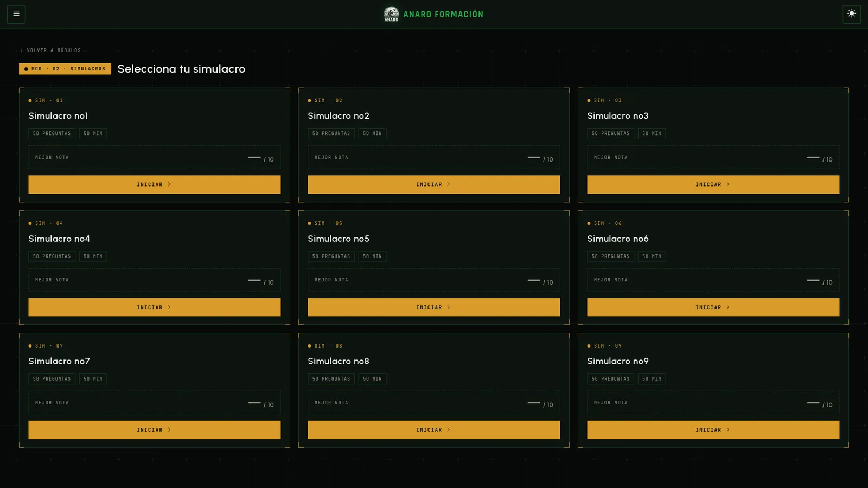The width and height of the screenshot is (868, 488).
Task: Open the hamburger menu
Action: pos(16,14)
